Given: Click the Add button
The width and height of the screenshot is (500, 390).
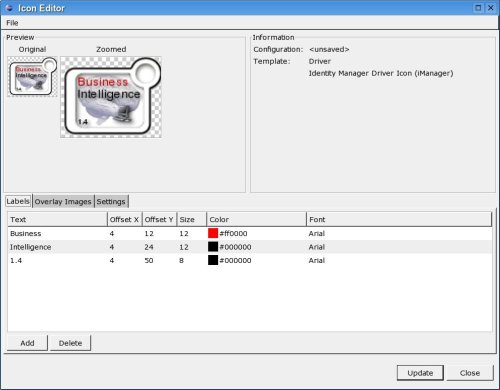Looking at the screenshot, I should click(x=27, y=343).
